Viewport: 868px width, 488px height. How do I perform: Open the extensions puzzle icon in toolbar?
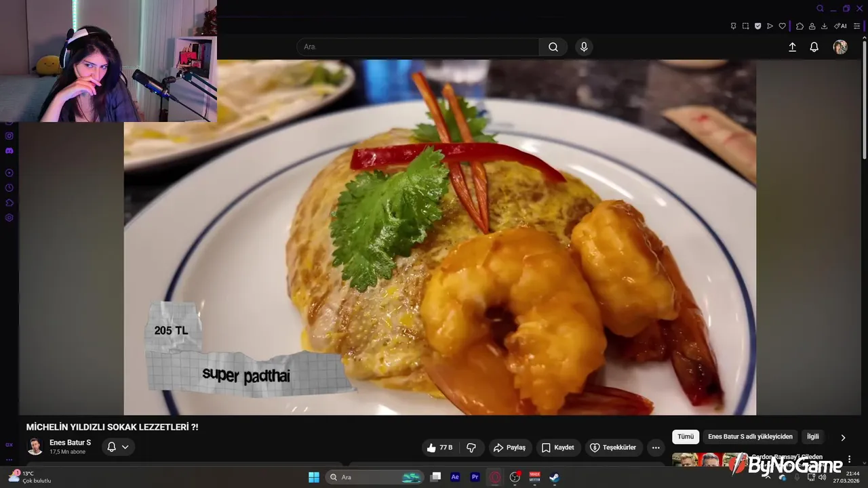[800, 26]
